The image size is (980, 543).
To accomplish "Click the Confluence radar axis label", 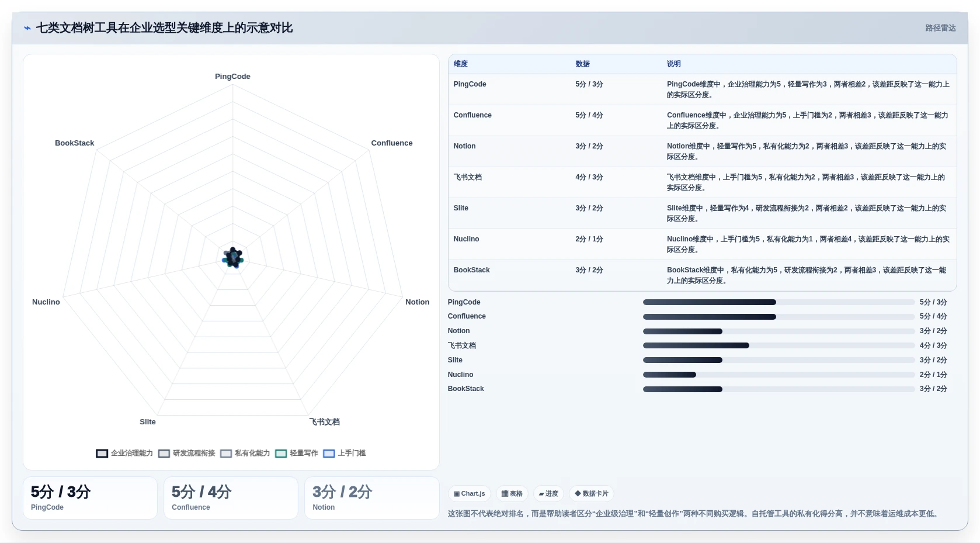I will (x=392, y=143).
